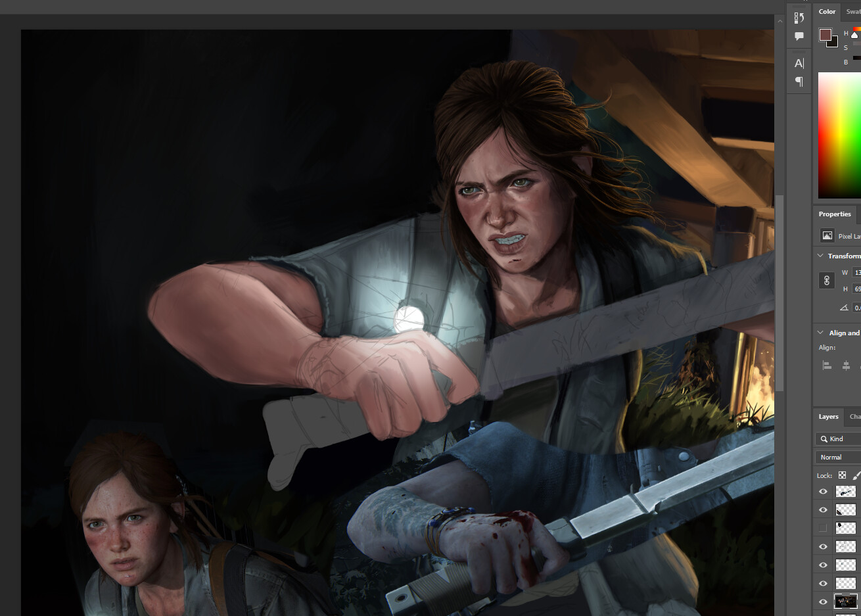Image resolution: width=861 pixels, height=616 pixels.
Task: Open the History panel icon
Action: click(799, 18)
